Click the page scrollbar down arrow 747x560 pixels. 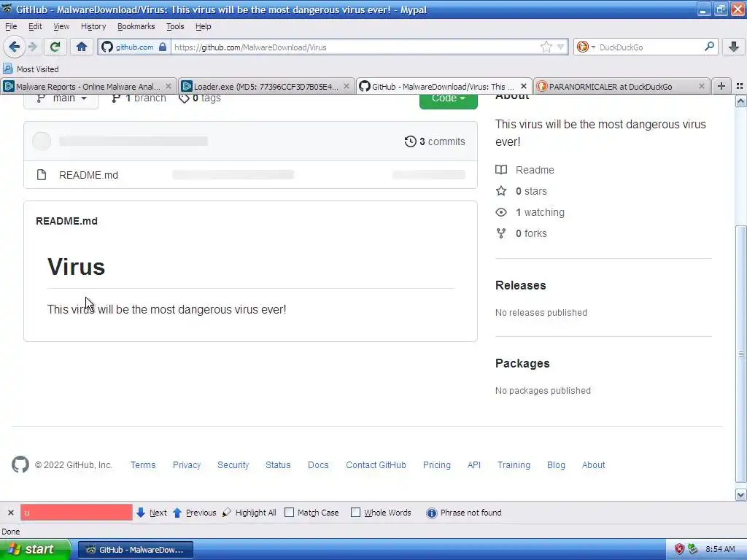pos(741,495)
